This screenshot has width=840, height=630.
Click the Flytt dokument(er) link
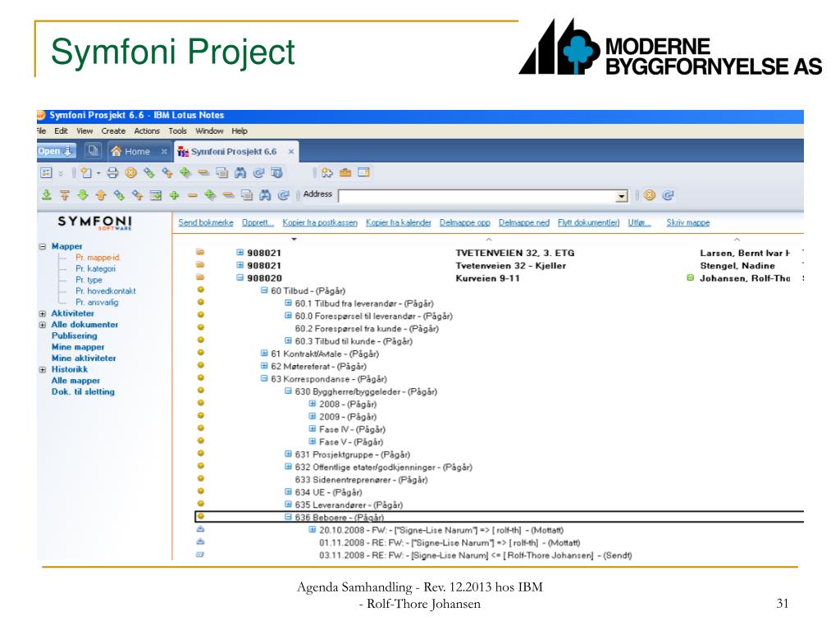(x=589, y=222)
